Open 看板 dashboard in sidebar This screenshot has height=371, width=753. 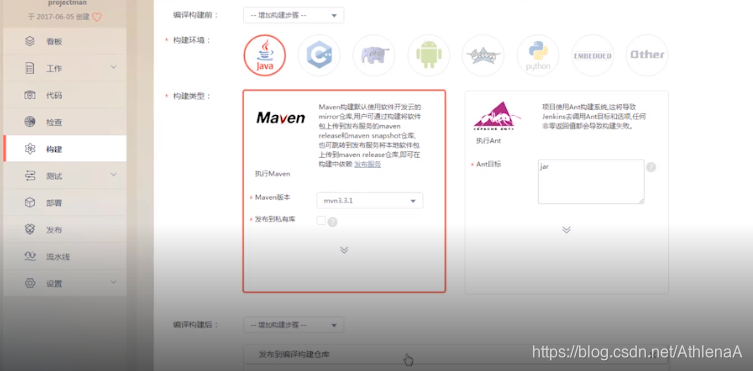65,41
